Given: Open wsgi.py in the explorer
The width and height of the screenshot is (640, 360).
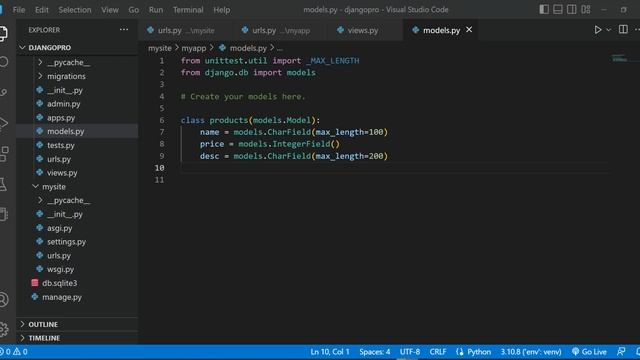Looking at the screenshot, I should 78,269.
